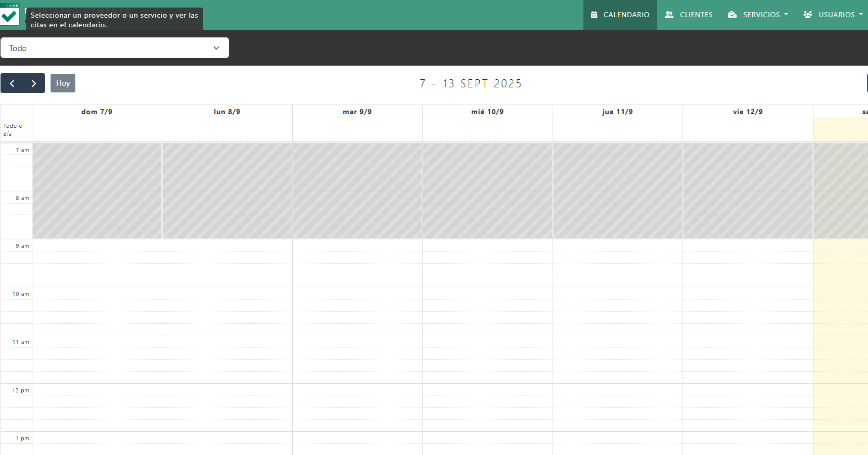This screenshot has height=455, width=868.
Task: Select the 12 pm slot on vie 12/9
Action: pos(748,389)
